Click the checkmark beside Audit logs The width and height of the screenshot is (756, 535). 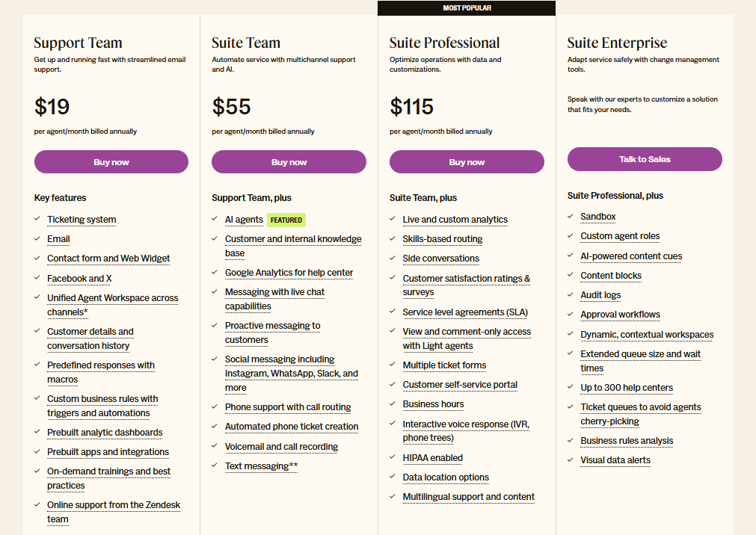569,294
